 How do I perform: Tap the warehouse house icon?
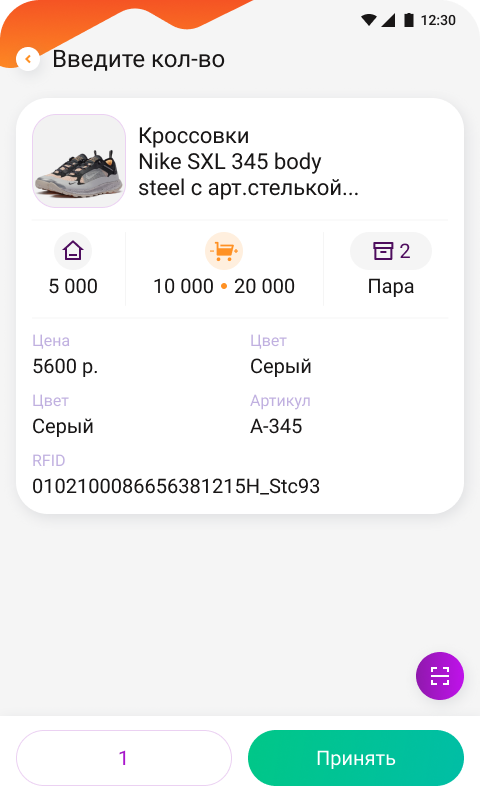point(73,251)
